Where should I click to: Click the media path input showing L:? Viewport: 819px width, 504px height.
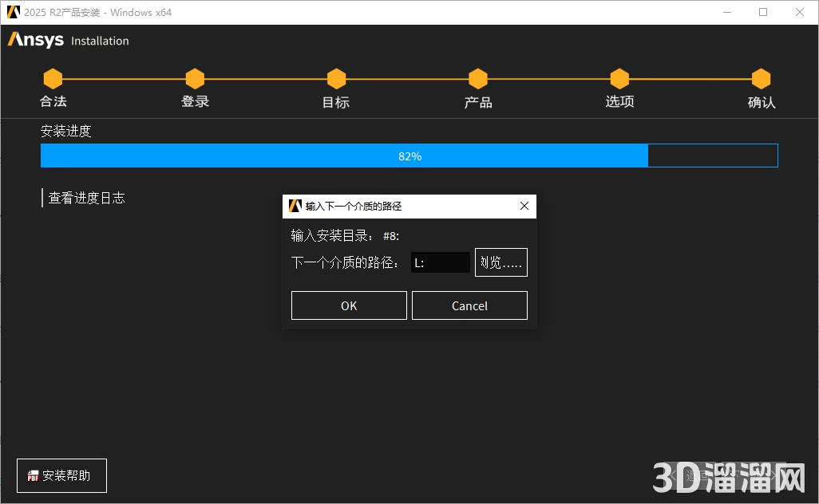[440, 262]
